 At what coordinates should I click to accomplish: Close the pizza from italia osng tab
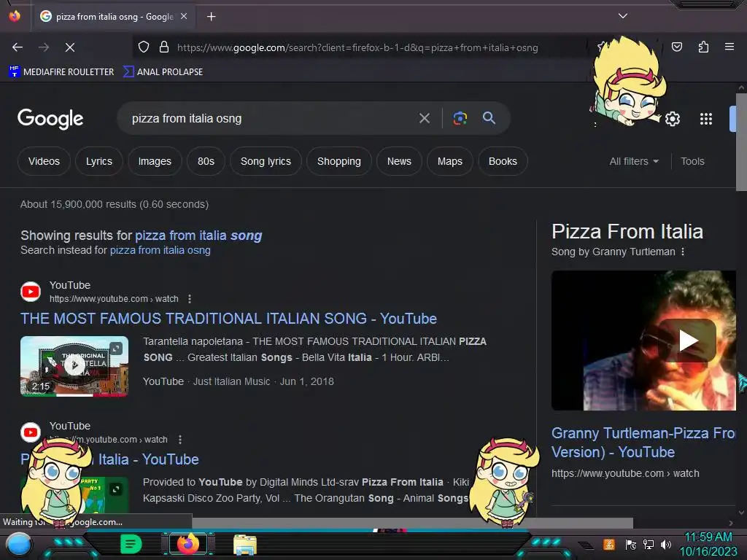184,16
